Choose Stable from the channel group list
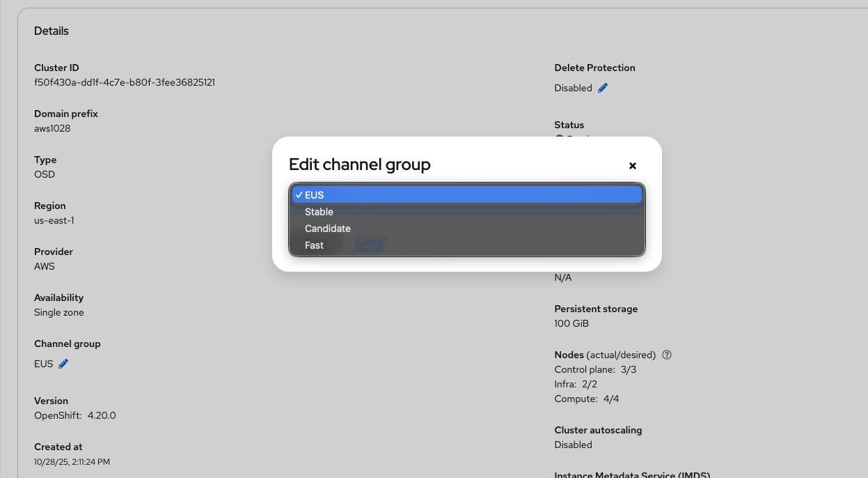The height and width of the screenshot is (478, 868). [319, 212]
